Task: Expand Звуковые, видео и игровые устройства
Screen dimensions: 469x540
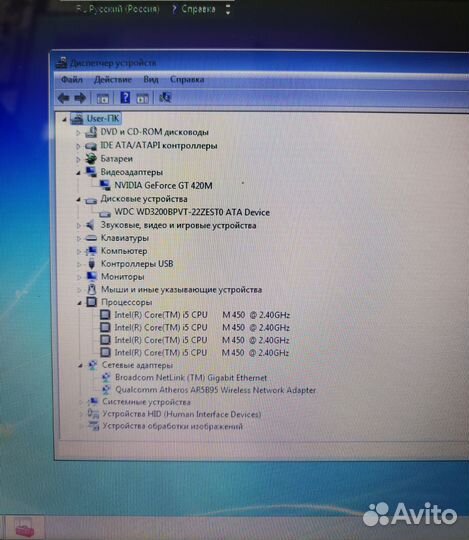Action: point(79,226)
